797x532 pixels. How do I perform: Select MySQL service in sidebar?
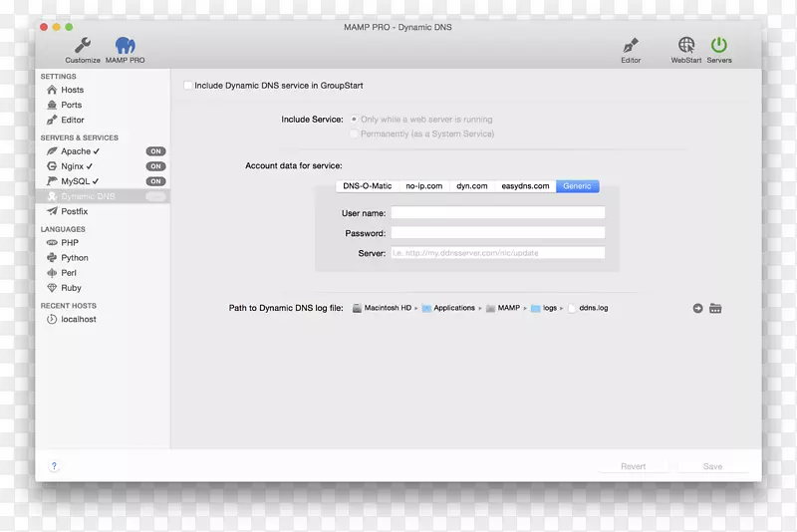click(103, 181)
